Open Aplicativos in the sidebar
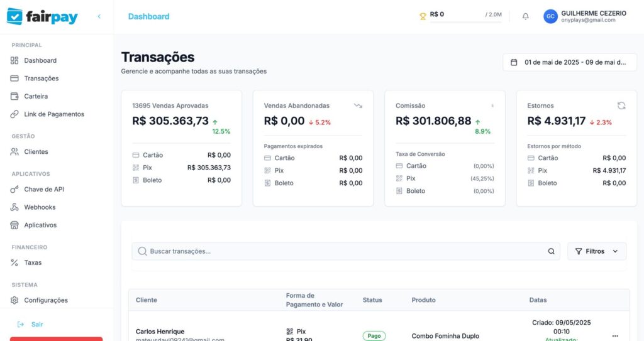Screen dimensions: 644x341 40,225
